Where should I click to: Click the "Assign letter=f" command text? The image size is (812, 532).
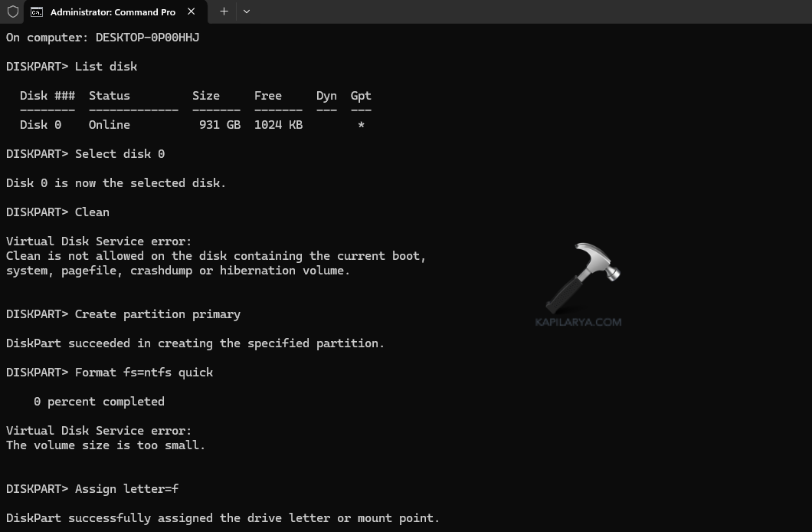[x=126, y=489]
